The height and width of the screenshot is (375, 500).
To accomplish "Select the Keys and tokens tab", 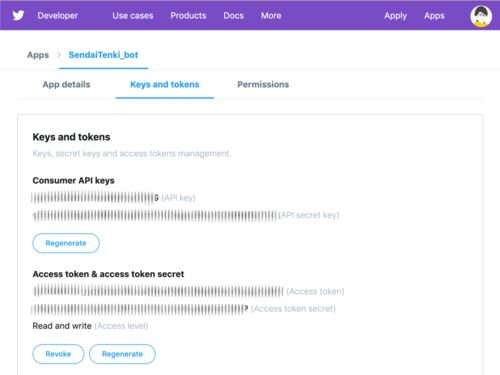I will coord(165,84).
